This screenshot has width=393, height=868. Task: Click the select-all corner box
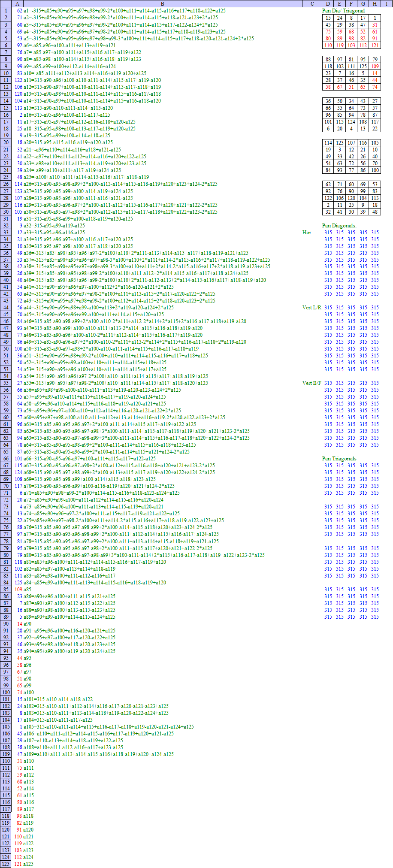6,3
